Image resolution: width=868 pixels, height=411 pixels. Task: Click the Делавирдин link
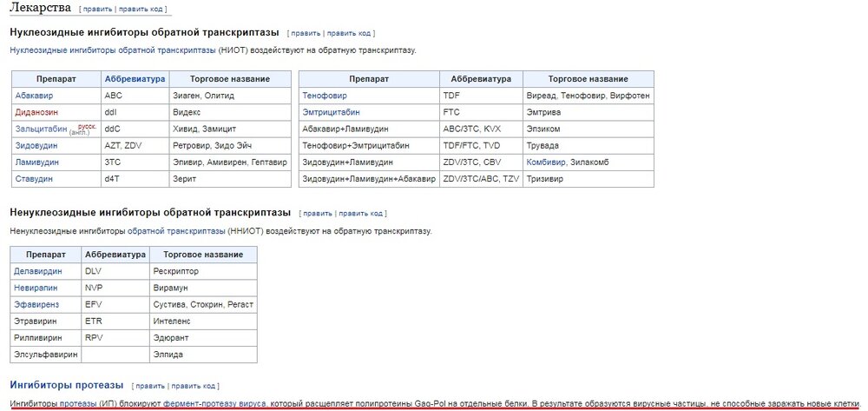(x=38, y=271)
